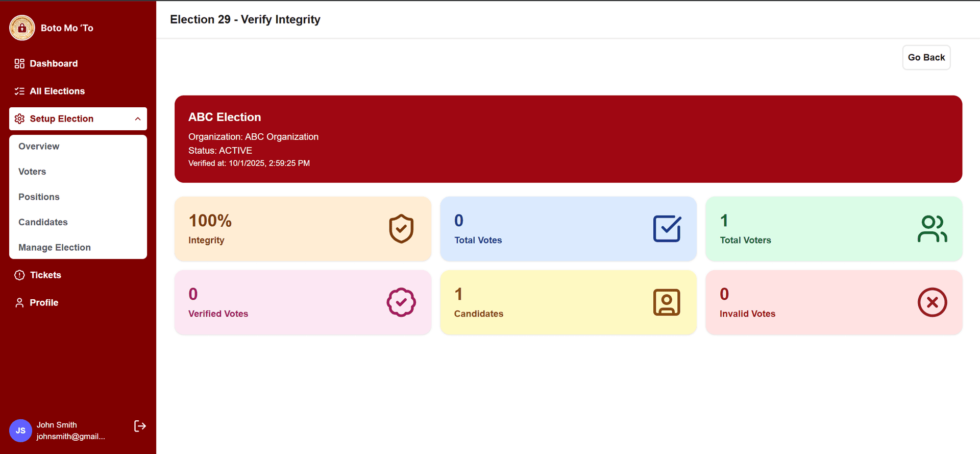Select Overview in the setup submenu
This screenshot has width=980, height=454.
point(39,146)
